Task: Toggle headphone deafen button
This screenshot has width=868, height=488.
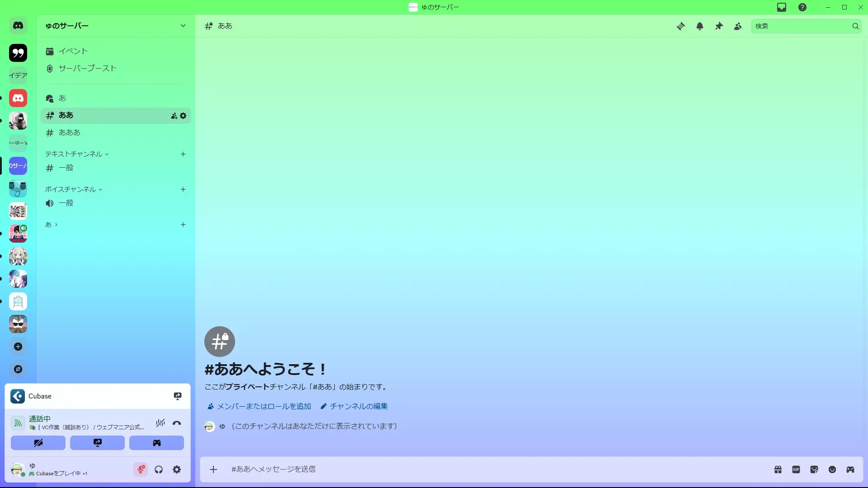Action: (x=159, y=469)
